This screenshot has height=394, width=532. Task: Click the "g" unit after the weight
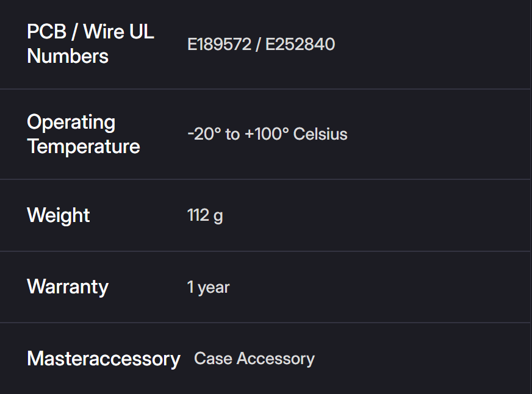coord(218,217)
